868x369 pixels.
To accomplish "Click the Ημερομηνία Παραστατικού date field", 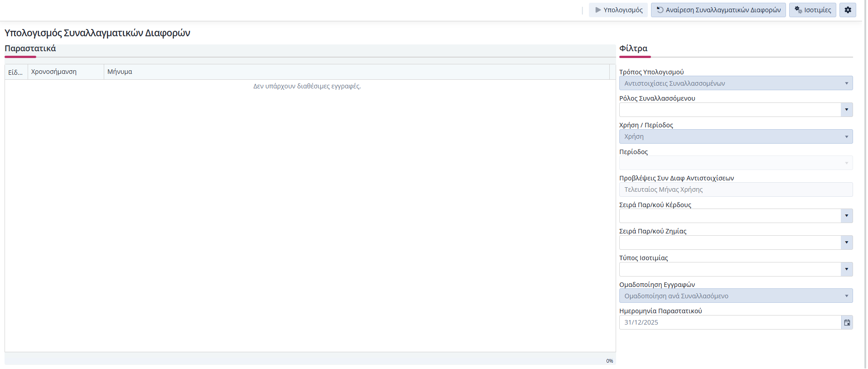I will 729,322.
